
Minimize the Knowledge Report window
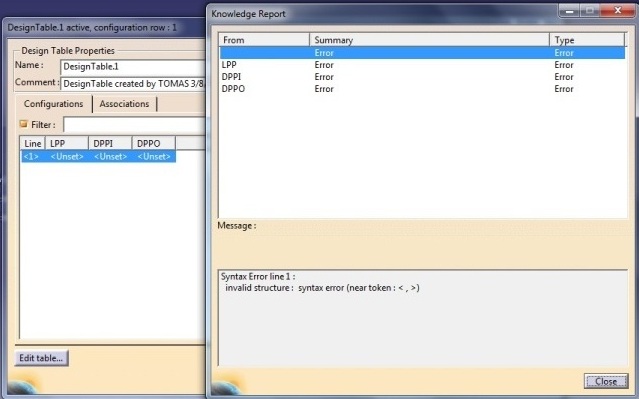(x=570, y=11)
